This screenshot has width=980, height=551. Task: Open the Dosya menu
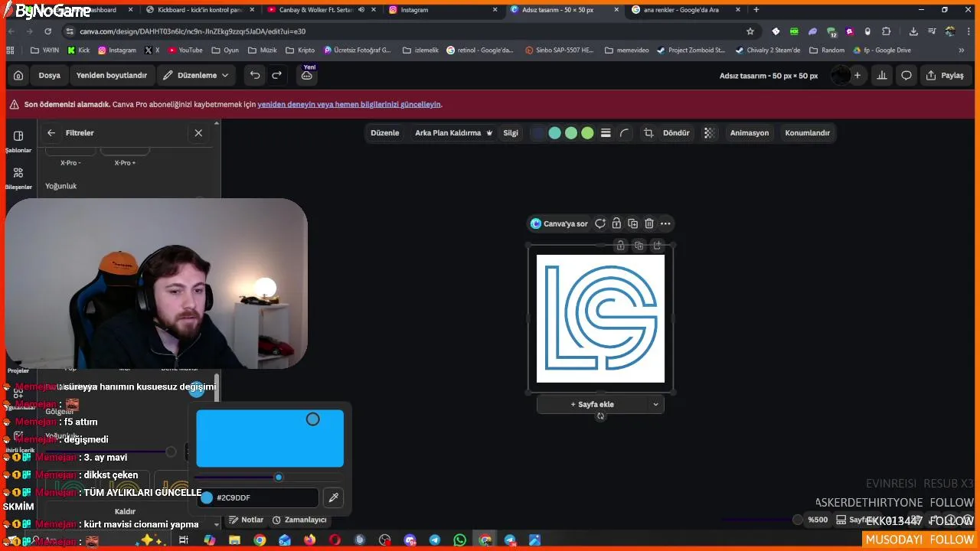(50, 75)
